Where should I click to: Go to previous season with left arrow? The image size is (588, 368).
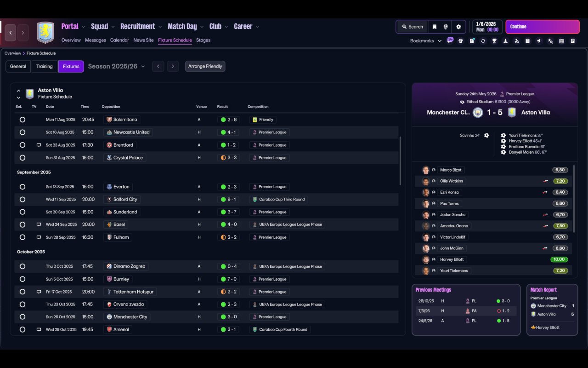pyautogui.click(x=158, y=66)
